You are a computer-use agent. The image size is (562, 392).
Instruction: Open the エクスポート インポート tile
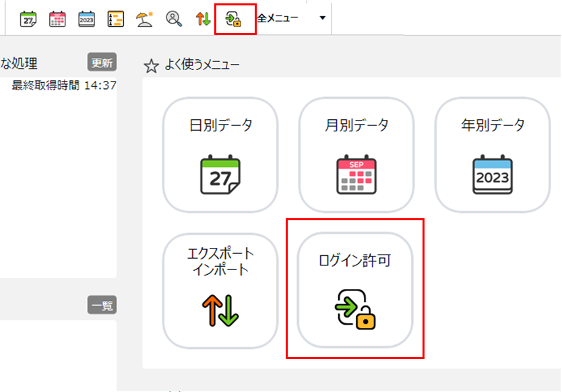tap(220, 290)
